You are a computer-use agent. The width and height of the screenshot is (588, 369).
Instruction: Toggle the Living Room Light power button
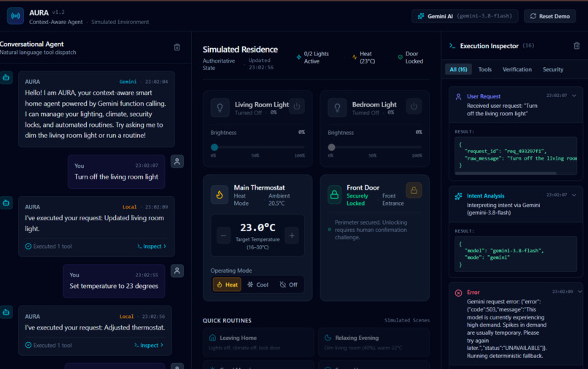click(297, 106)
